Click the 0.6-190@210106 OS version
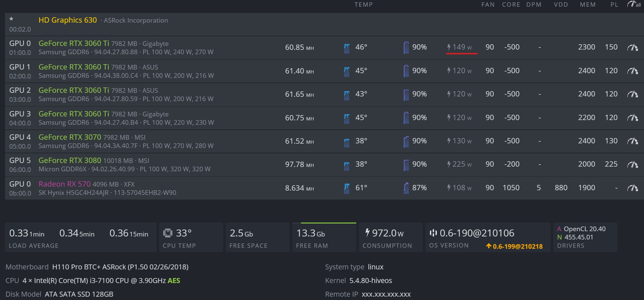This screenshot has width=644, height=300. [x=477, y=233]
